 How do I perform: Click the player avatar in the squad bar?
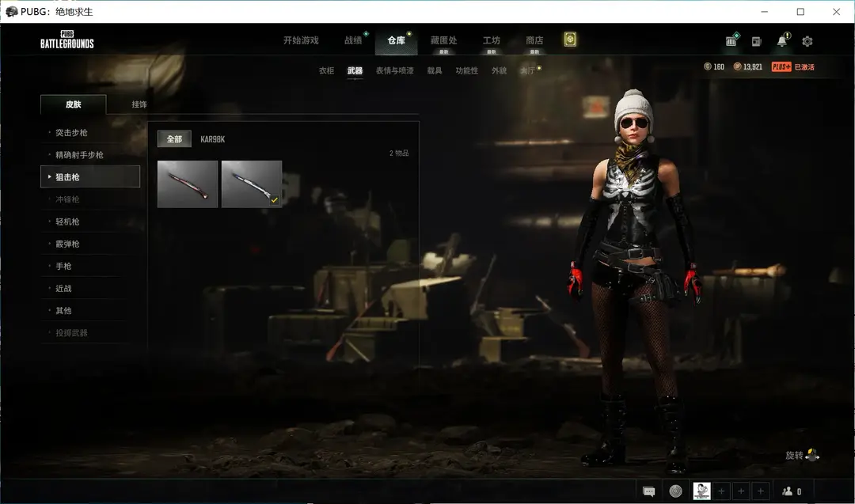701,491
